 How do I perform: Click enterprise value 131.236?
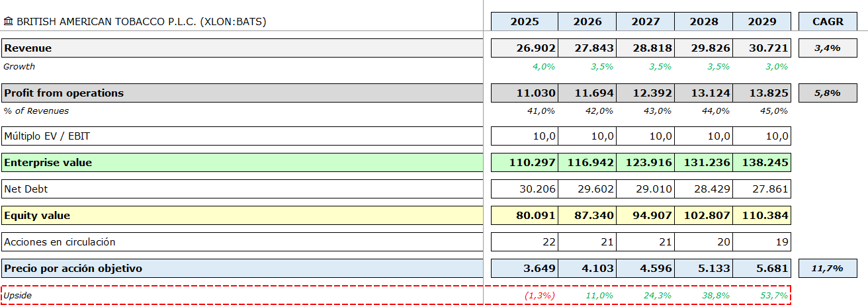[x=704, y=163]
